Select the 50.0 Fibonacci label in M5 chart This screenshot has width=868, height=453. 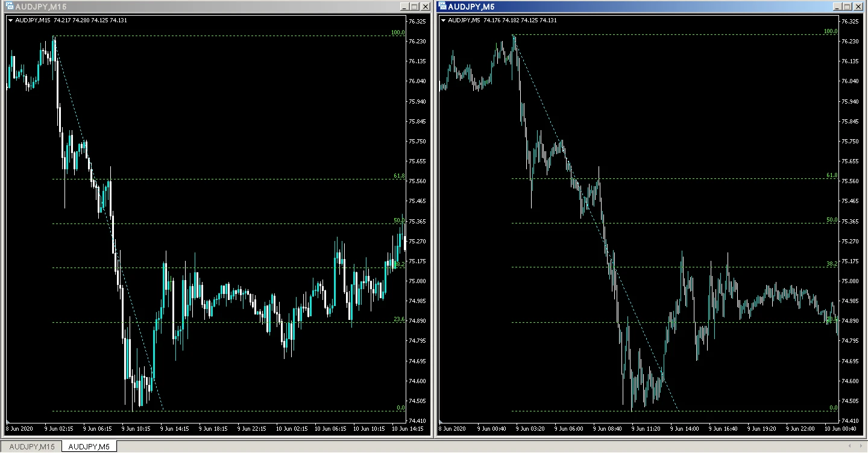(832, 220)
